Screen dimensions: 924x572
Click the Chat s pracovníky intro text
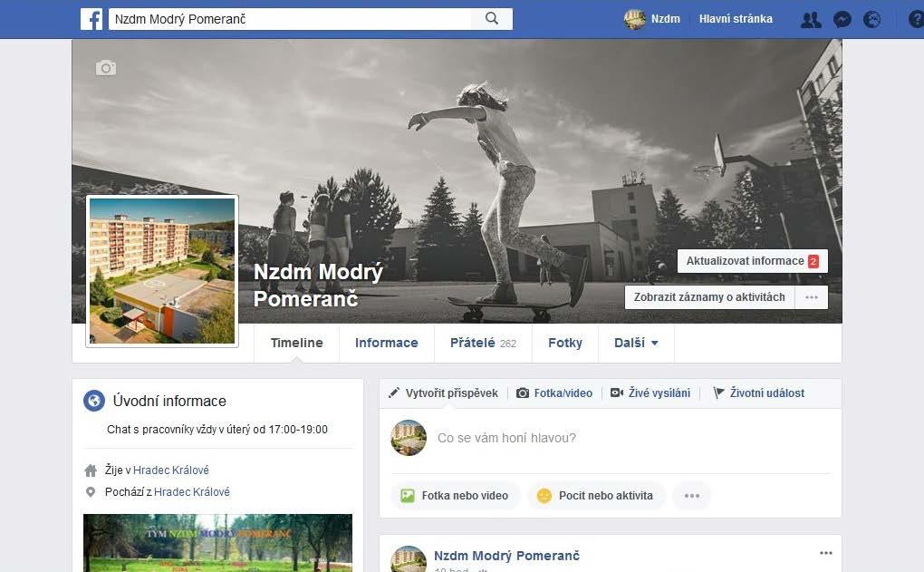point(217,430)
